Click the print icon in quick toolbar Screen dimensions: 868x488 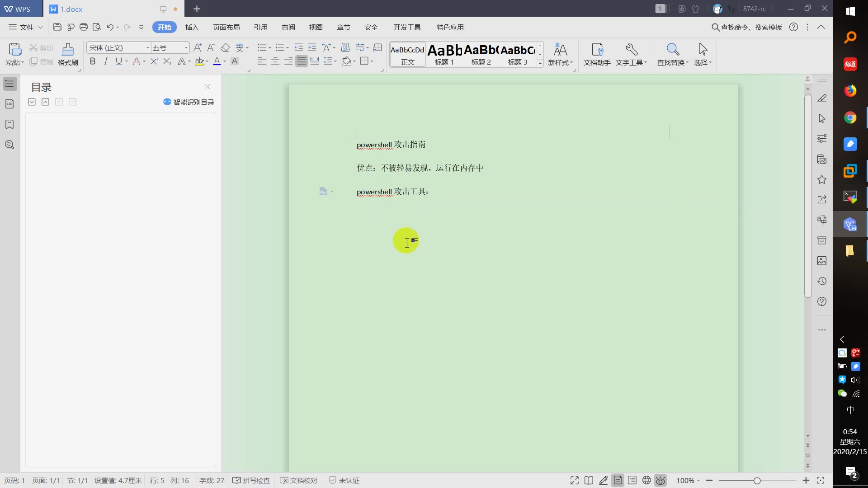[84, 27]
